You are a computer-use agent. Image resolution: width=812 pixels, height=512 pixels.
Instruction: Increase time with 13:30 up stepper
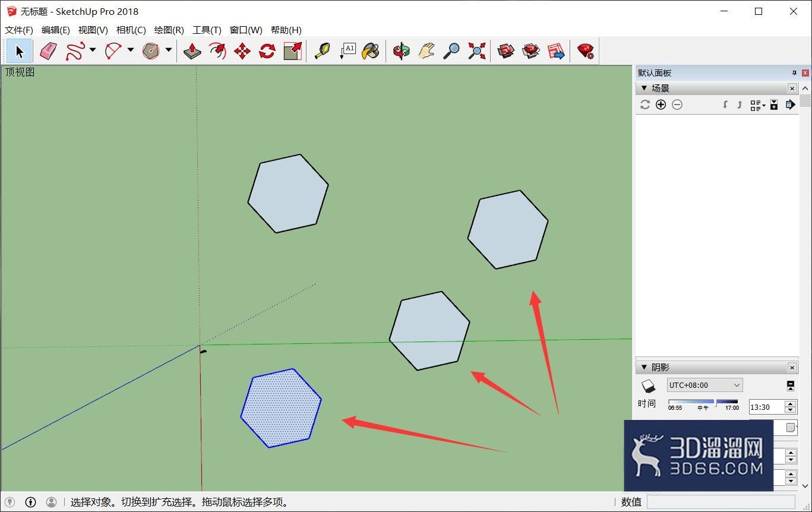[790, 404]
